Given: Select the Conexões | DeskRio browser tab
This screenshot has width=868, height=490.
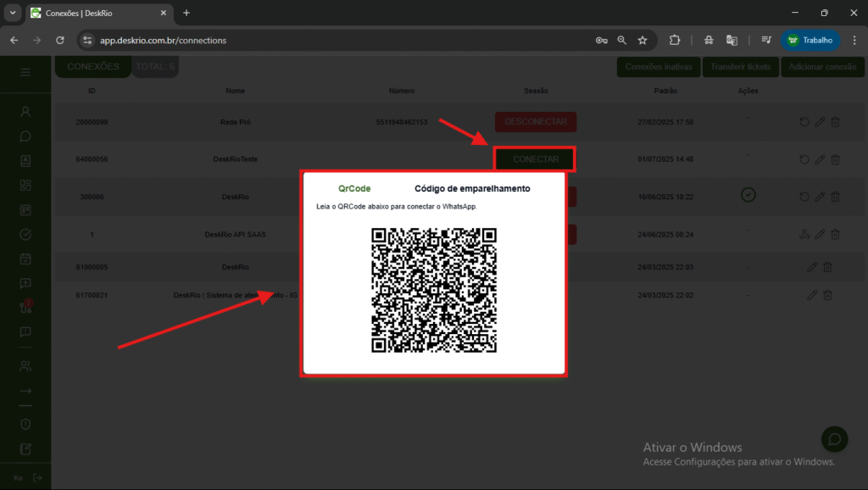Looking at the screenshot, I should pyautogui.click(x=100, y=14).
